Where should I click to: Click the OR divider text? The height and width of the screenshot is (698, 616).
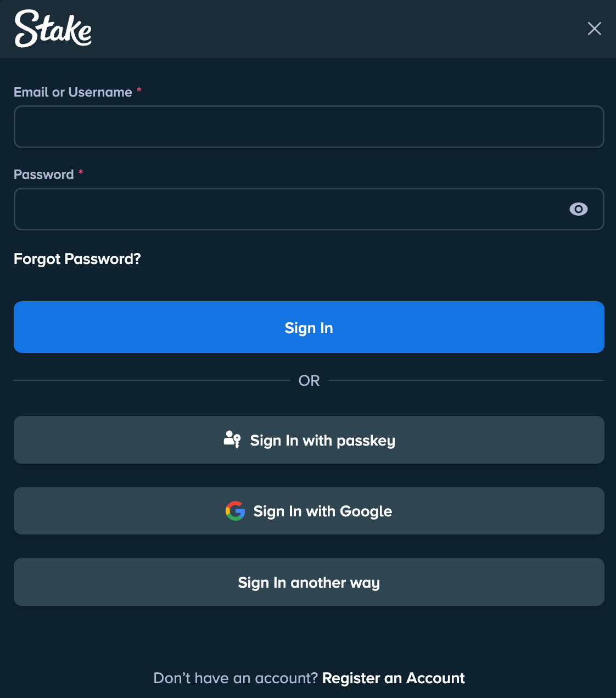click(309, 381)
